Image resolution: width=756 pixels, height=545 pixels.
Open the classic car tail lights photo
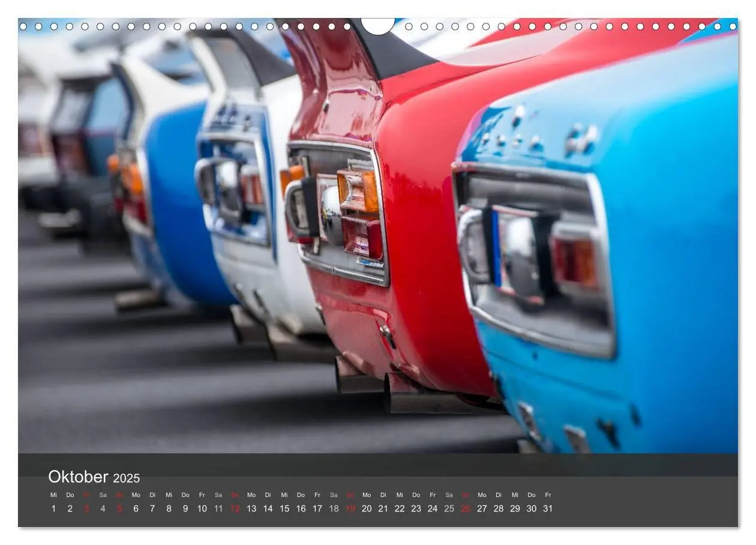click(378, 235)
